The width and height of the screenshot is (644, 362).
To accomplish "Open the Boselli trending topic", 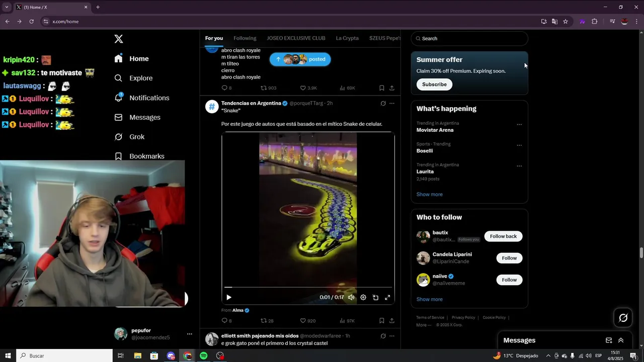I will tap(425, 151).
